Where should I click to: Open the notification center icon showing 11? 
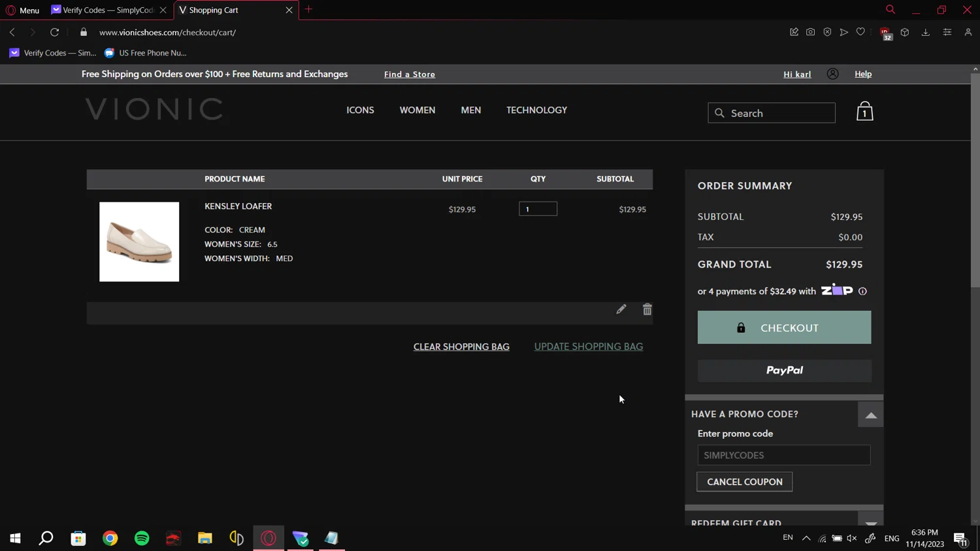(x=960, y=539)
